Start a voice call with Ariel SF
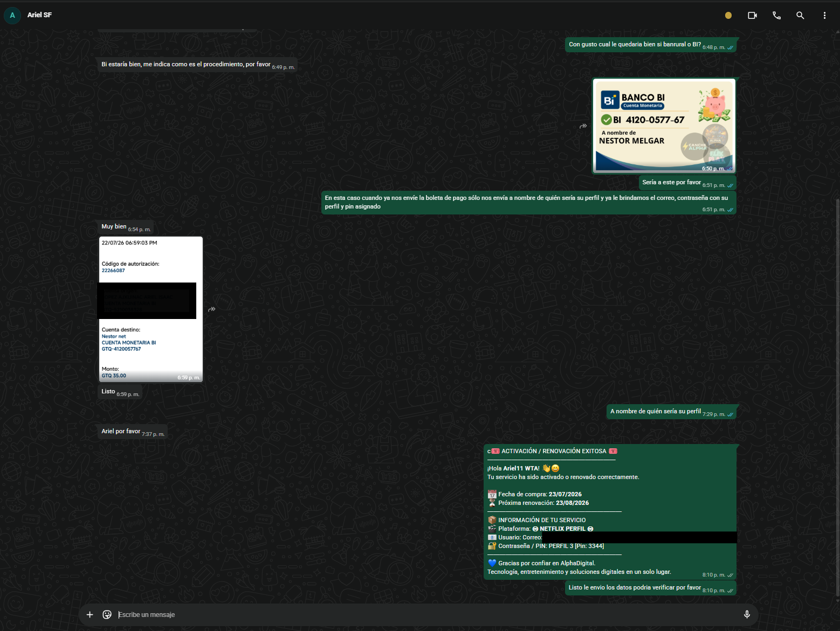Viewport: 840px width, 631px height. [x=776, y=16]
